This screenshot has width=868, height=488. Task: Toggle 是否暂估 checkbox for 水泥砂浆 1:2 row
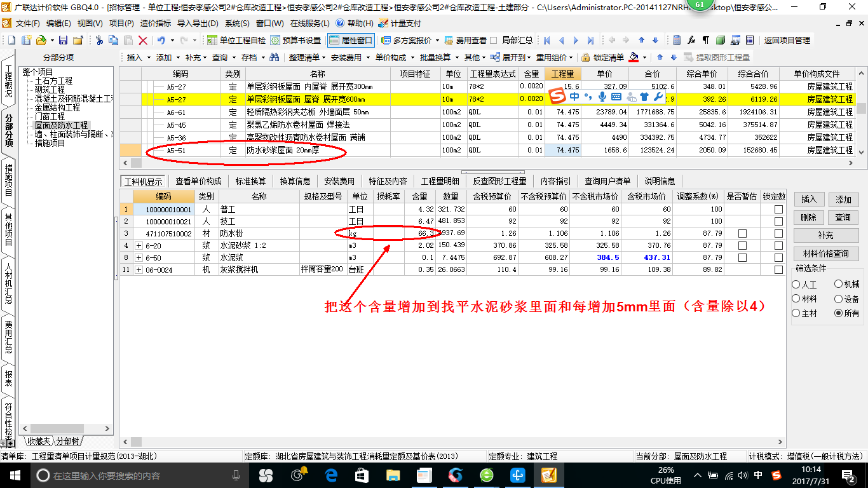[x=742, y=245]
